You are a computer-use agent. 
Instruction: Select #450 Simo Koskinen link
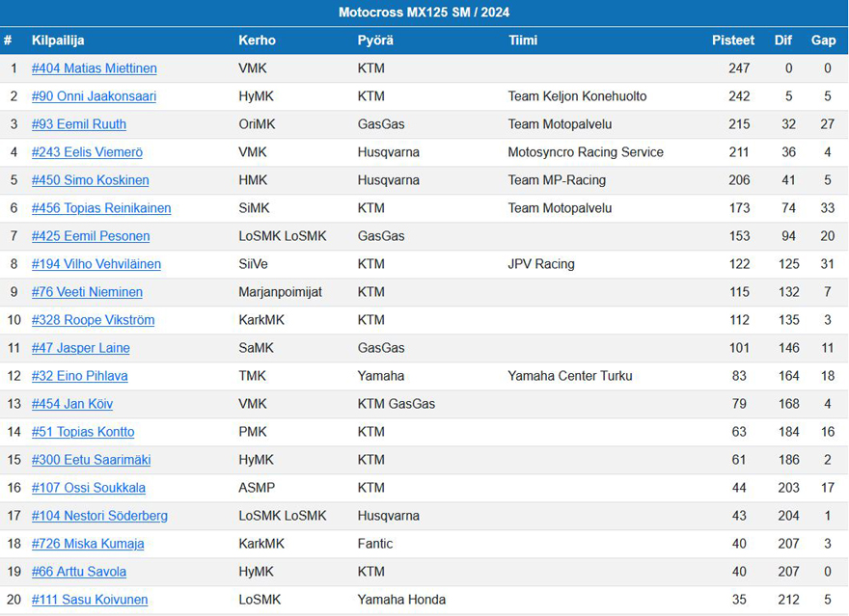click(90, 180)
